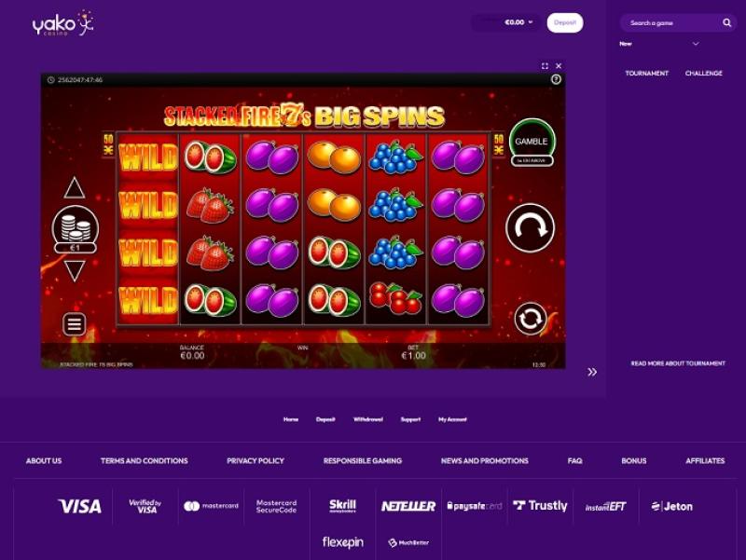Go to Yako Casino logo home

pos(62,23)
